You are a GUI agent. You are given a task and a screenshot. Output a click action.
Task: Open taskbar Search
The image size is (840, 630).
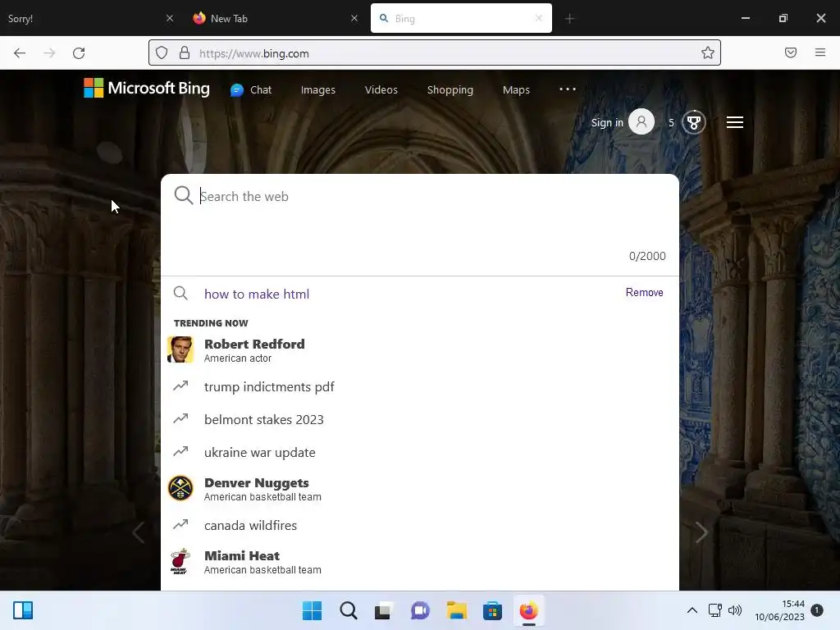348,610
